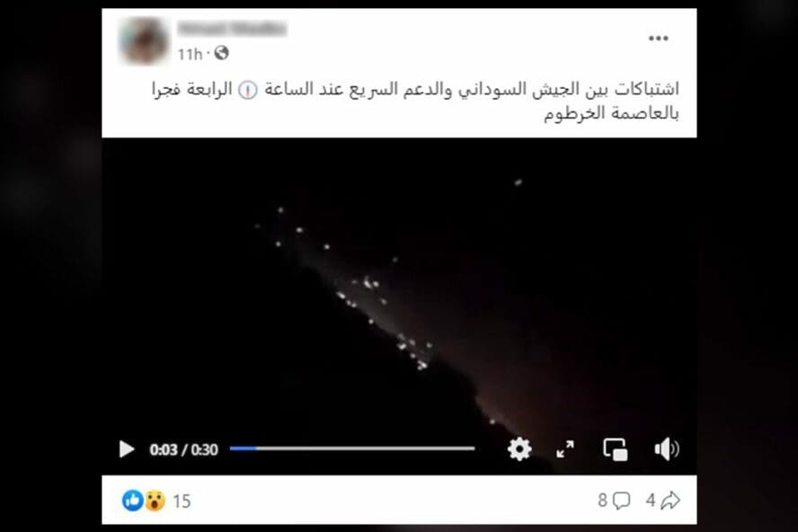Click the public globe audience icon

click(221, 52)
